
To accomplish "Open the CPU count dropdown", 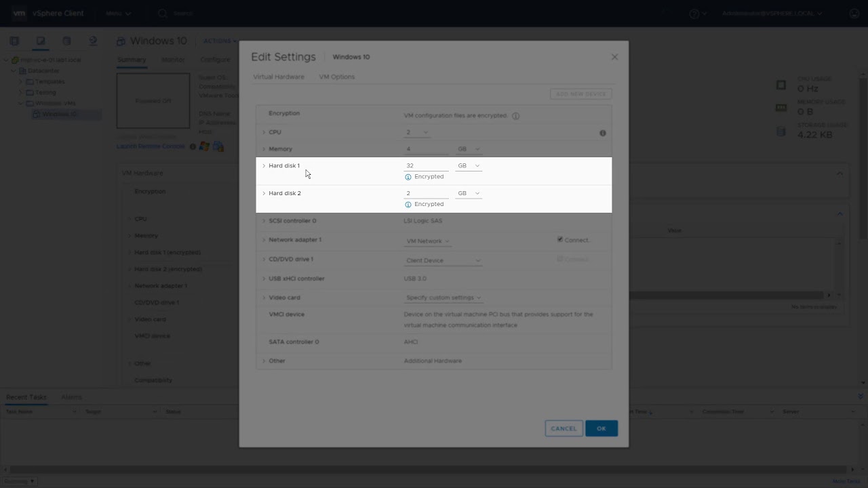I will pos(417,133).
